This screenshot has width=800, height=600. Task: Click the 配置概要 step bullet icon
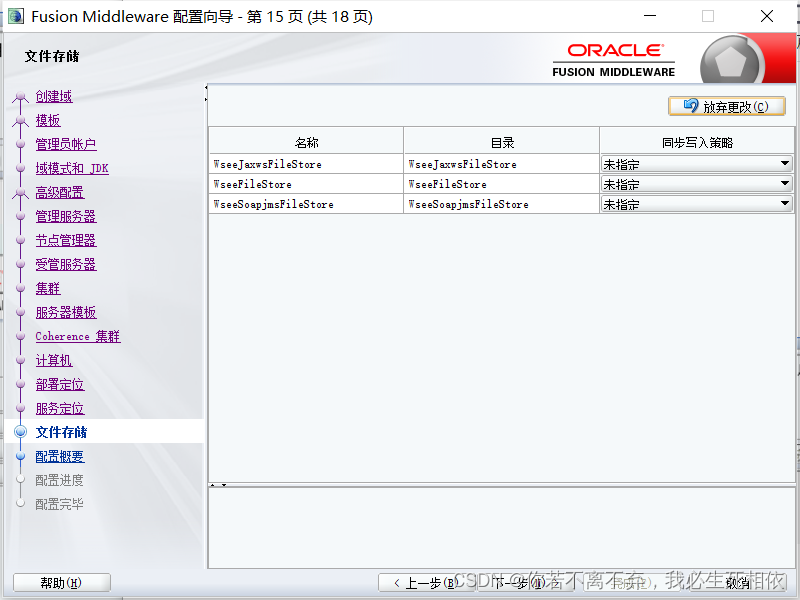tap(20, 456)
